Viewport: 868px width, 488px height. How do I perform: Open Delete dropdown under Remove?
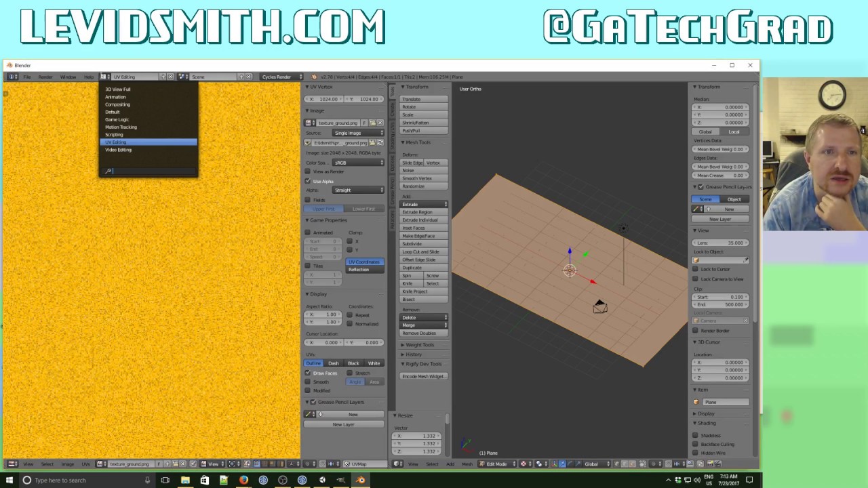pyautogui.click(x=425, y=317)
